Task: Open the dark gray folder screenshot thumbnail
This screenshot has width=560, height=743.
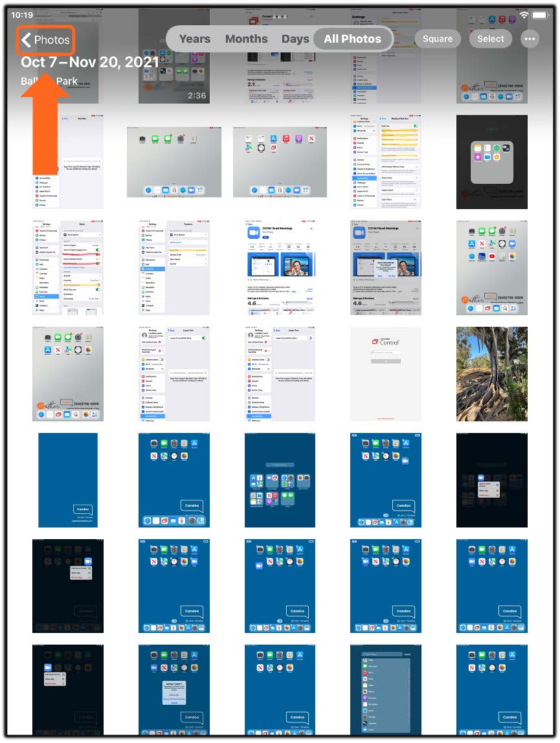Action: point(492,162)
